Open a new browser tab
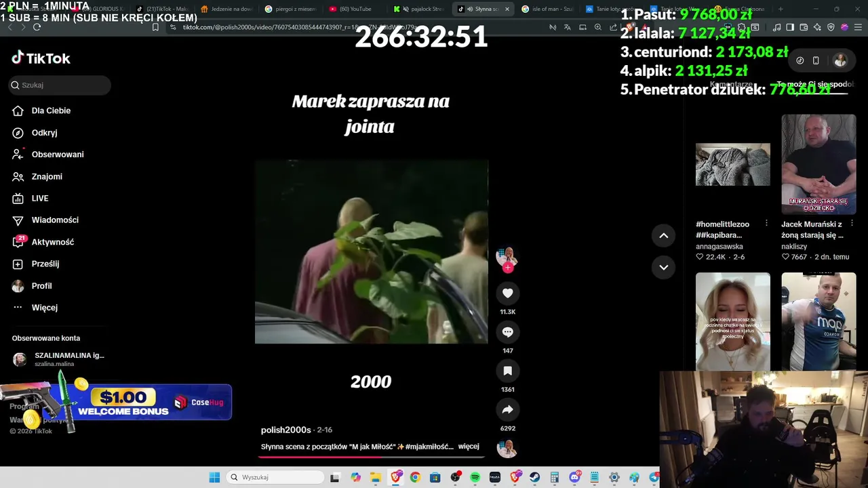The width and height of the screenshot is (868, 488). 781,9
